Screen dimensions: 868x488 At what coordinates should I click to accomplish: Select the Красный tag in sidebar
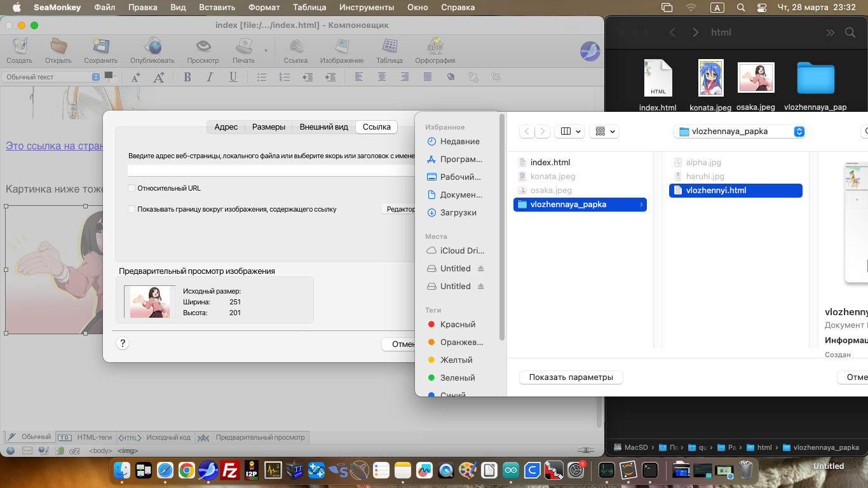(x=458, y=324)
